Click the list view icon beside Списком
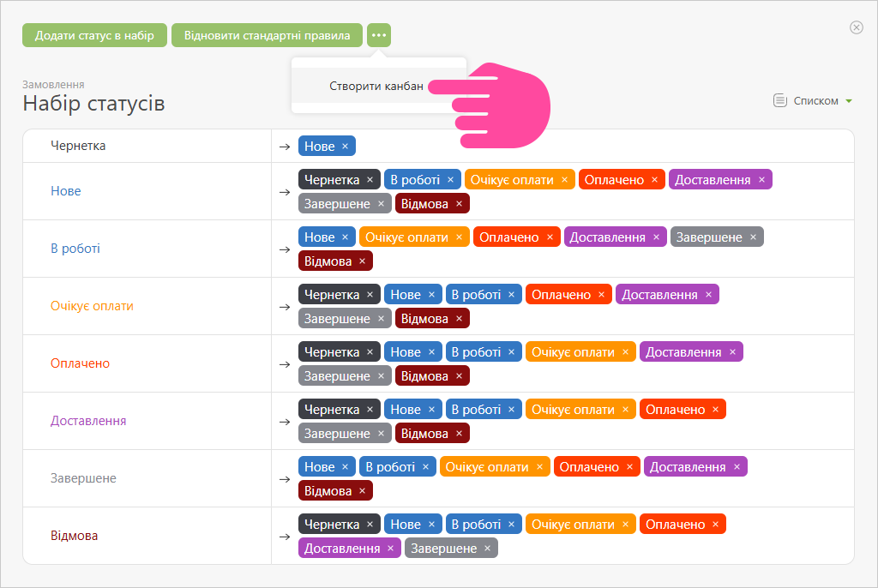This screenshot has width=878, height=588. point(780,101)
